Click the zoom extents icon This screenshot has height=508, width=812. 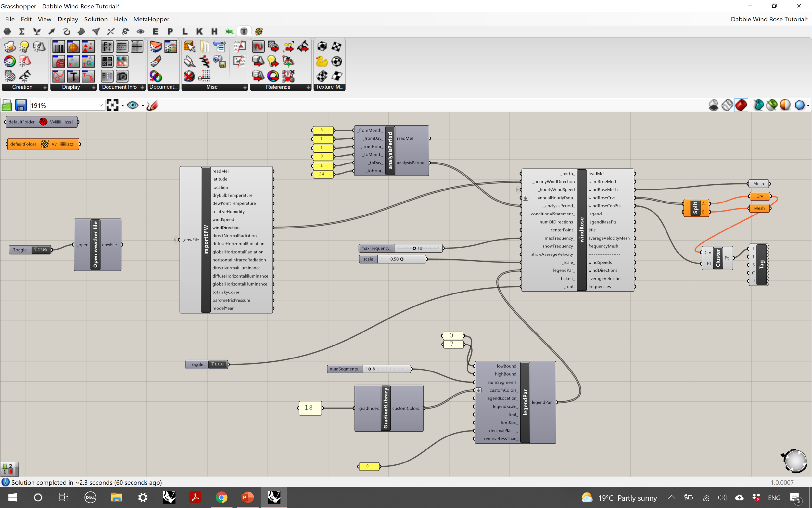tap(112, 105)
